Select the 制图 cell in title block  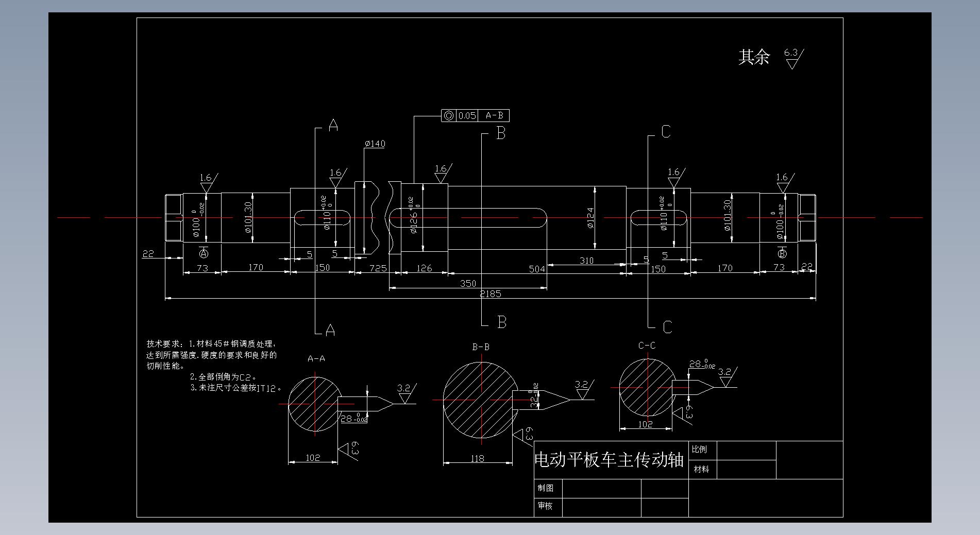coord(546,488)
